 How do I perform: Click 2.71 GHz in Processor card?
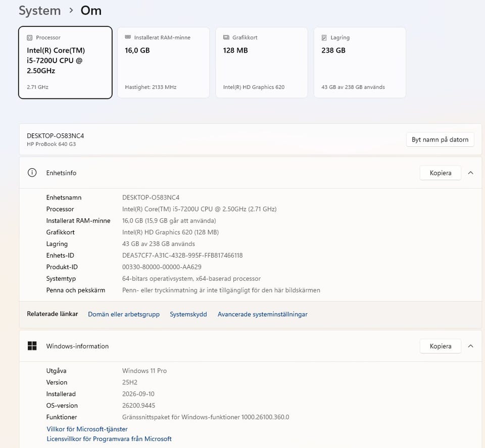pos(37,87)
